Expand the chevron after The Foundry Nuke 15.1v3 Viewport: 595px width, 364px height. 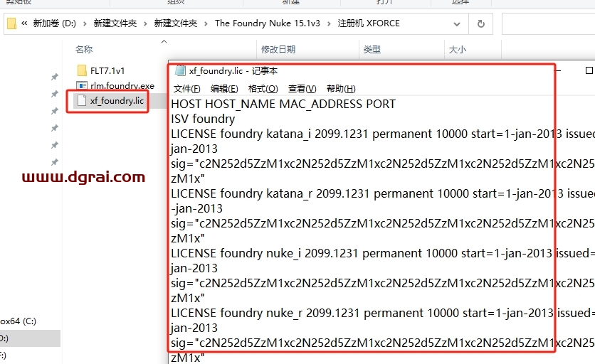328,23
